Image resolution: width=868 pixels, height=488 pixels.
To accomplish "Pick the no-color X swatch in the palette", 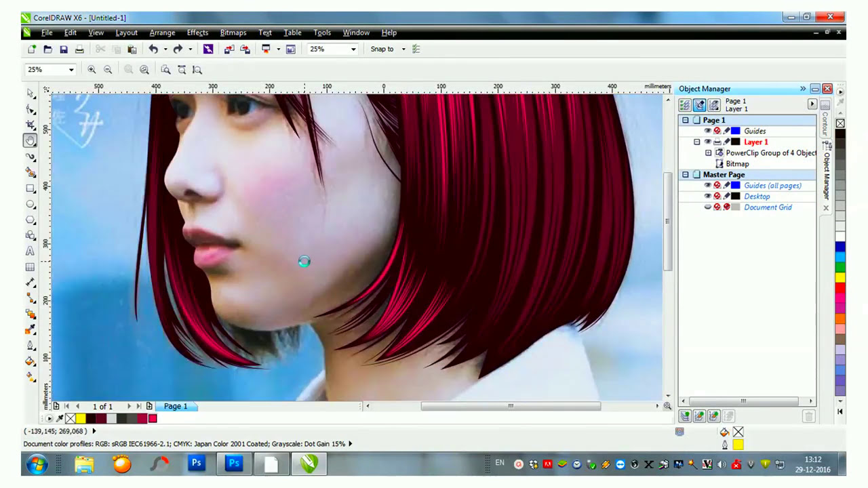I will pos(840,123).
